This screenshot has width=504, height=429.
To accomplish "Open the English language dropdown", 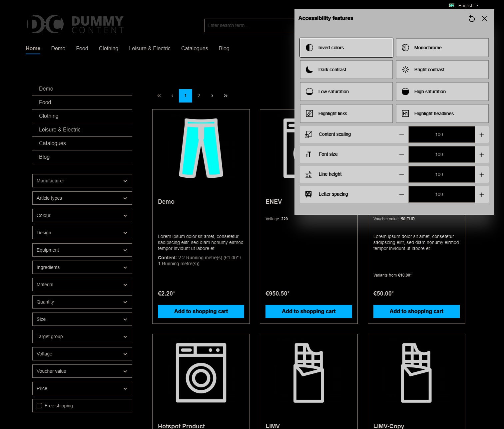I will (x=464, y=6).
